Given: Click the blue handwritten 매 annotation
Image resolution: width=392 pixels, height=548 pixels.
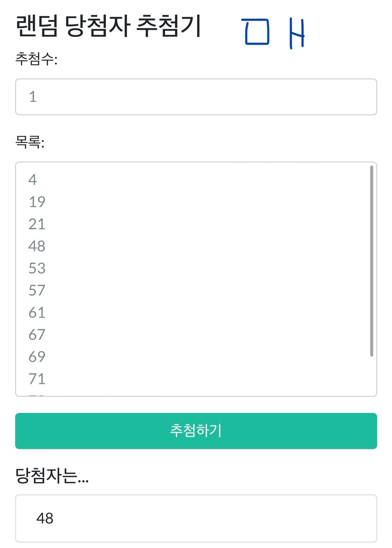Looking at the screenshot, I should (273, 33).
